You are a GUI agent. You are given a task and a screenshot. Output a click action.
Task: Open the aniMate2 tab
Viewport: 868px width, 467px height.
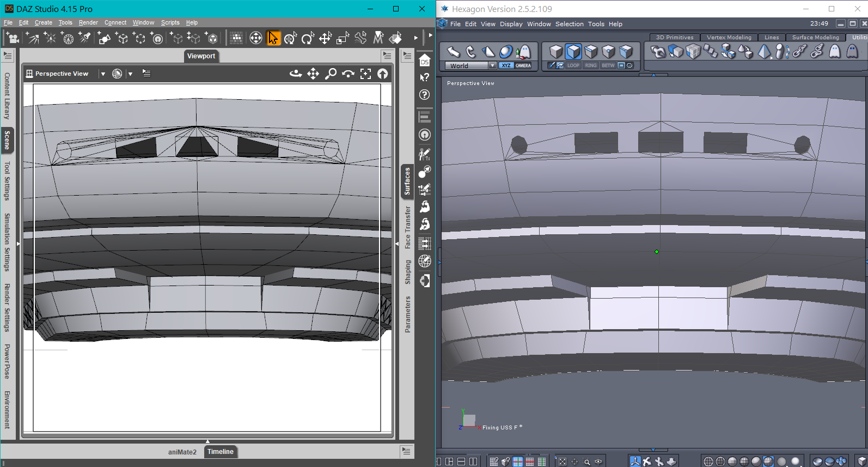(x=182, y=452)
